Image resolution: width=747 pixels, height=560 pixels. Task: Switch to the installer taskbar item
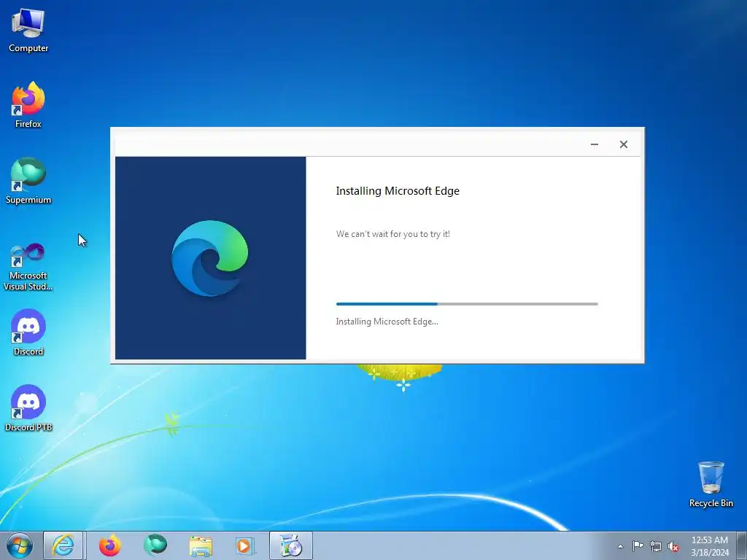(291, 545)
